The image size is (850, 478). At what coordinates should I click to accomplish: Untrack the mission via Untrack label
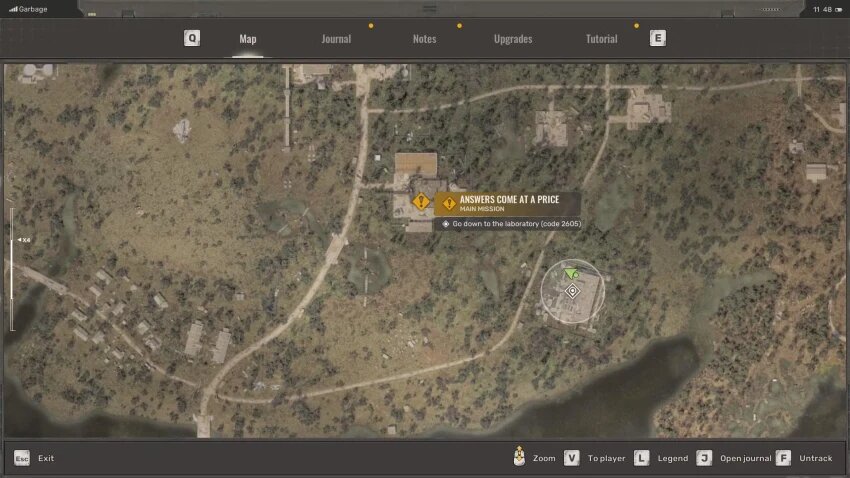click(815, 458)
